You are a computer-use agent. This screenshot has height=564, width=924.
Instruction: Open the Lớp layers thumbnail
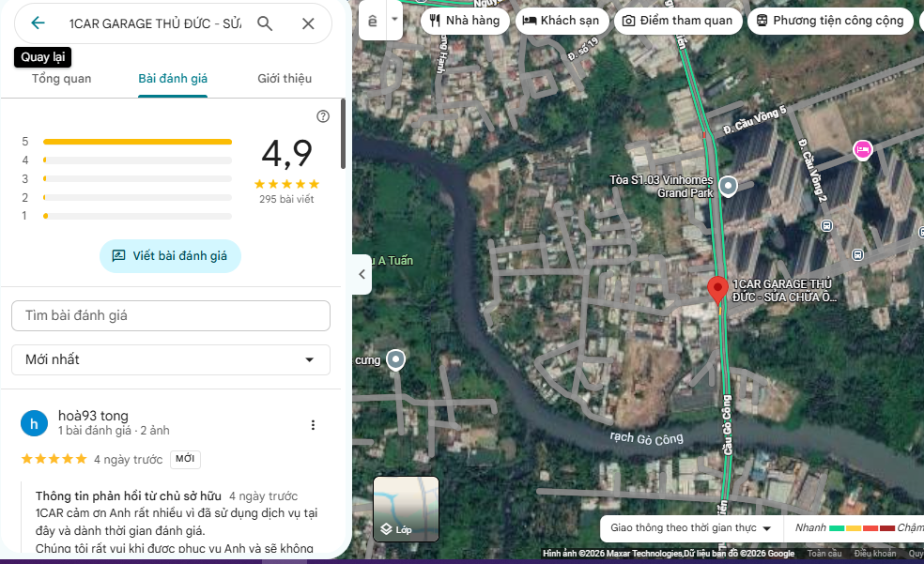pyautogui.click(x=406, y=509)
